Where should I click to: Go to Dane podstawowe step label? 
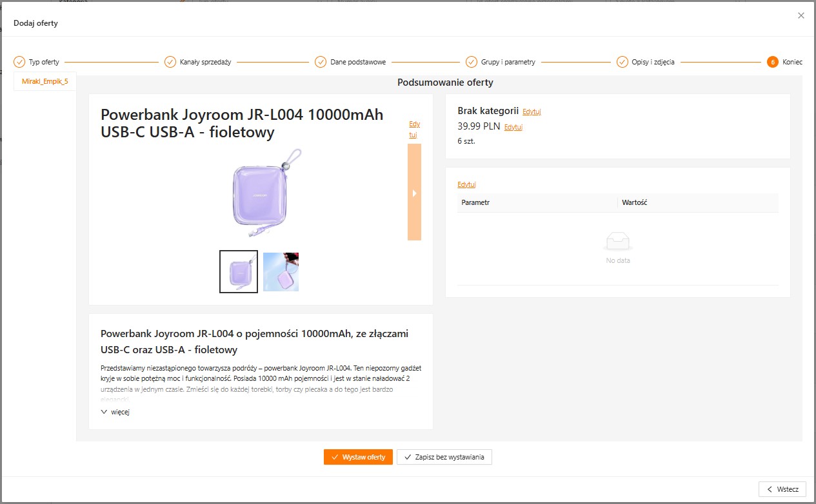tap(358, 62)
